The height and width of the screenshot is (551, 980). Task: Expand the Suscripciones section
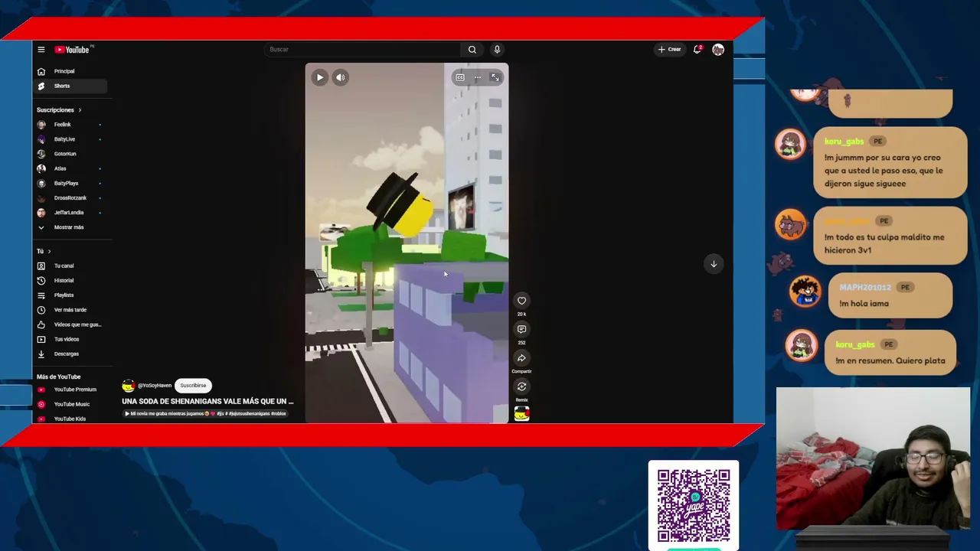pos(59,110)
